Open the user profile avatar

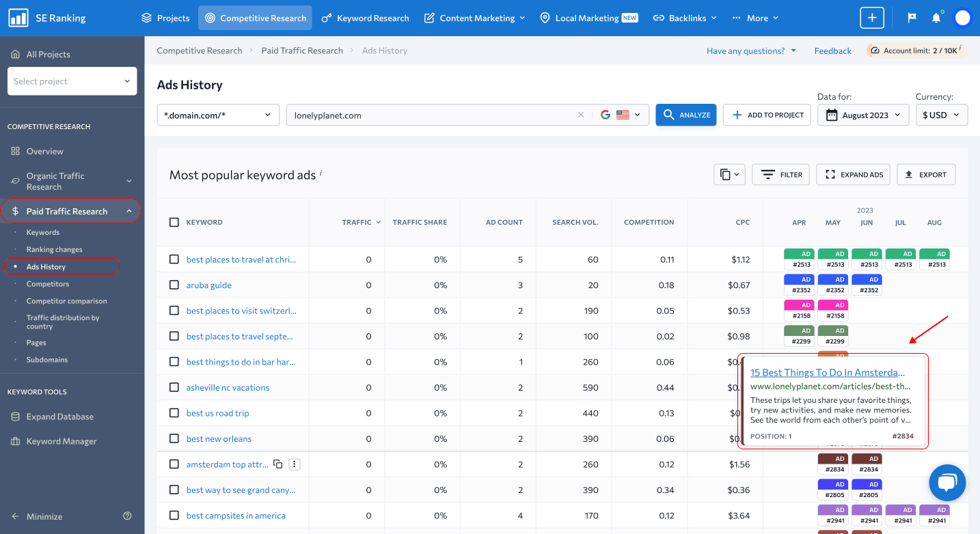pos(962,18)
